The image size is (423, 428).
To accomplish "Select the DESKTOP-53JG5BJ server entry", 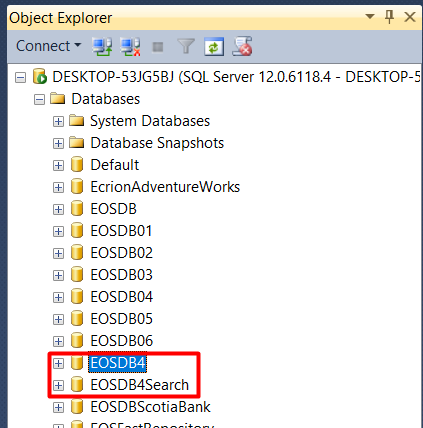I will [x=236, y=77].
